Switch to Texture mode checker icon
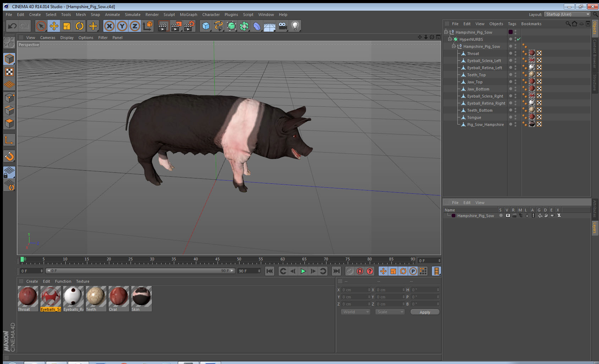 click(9, 72)
